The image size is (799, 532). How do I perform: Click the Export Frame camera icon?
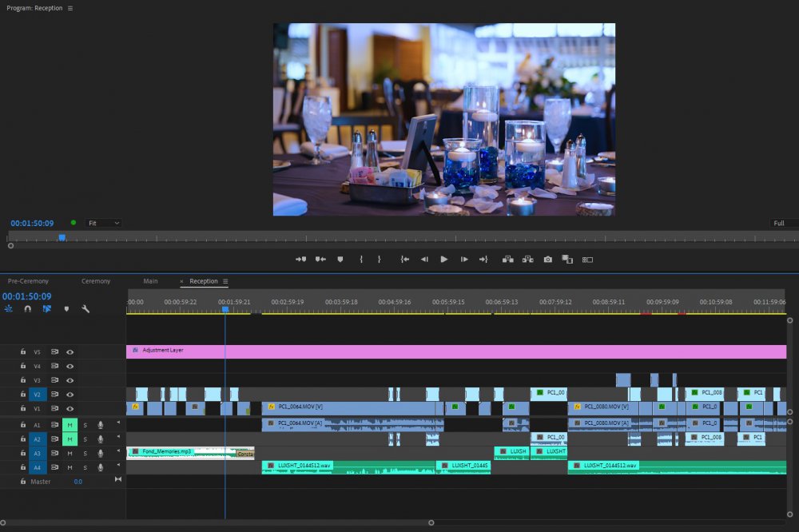[548, 260]
